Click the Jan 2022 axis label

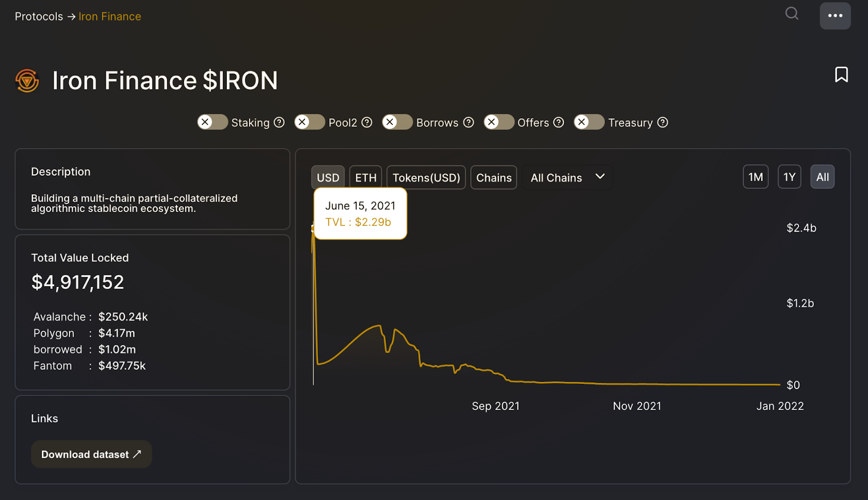click(x=780, y=406)
